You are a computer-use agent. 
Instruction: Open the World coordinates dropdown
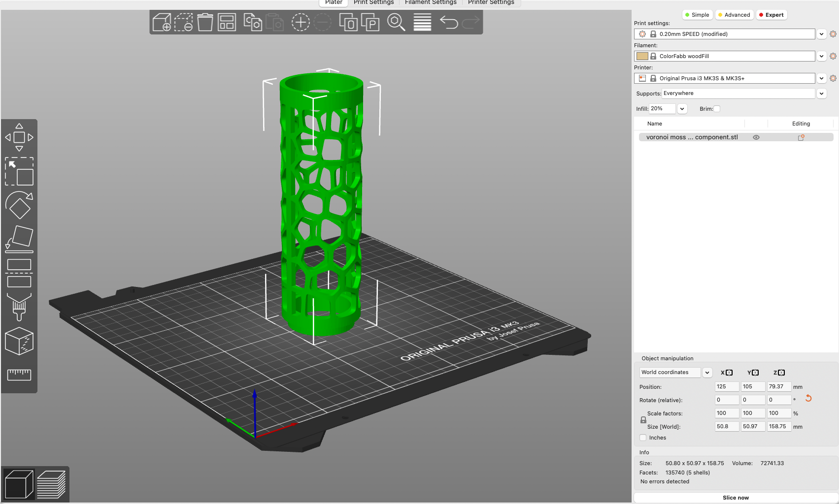click(x=707, y=373)
